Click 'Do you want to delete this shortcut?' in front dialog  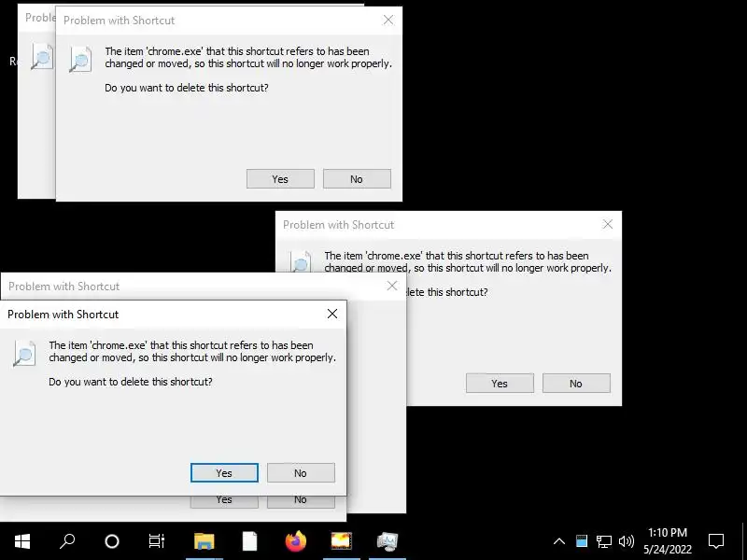131,382
